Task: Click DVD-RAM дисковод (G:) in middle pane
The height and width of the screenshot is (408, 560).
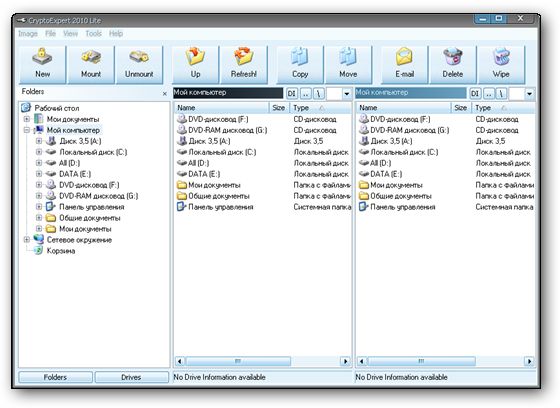Action: coord(228,130)
